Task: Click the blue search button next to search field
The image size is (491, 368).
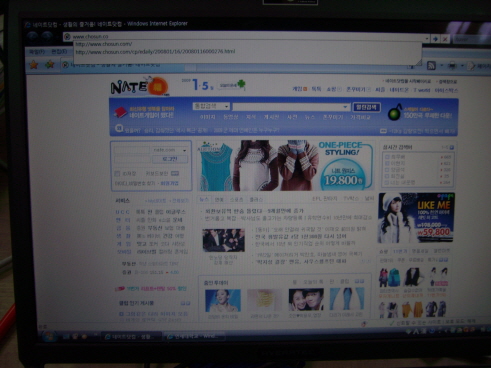Action: [366, 107]
